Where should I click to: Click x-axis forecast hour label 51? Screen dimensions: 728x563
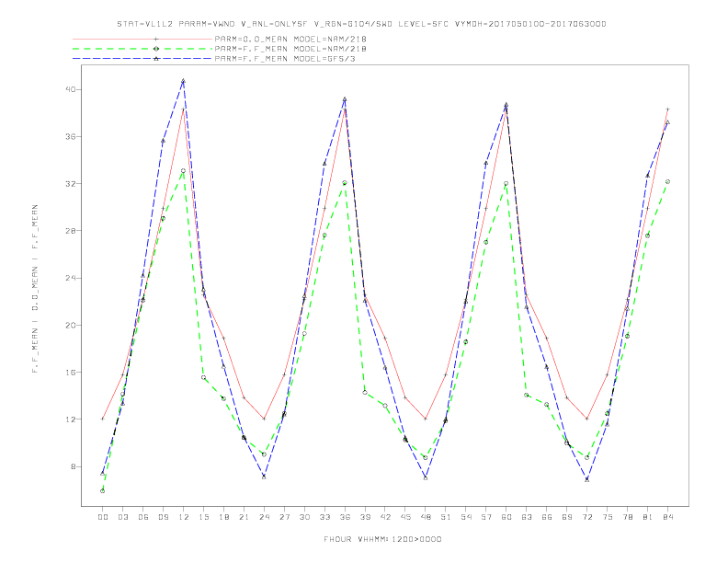click(446, 517)
